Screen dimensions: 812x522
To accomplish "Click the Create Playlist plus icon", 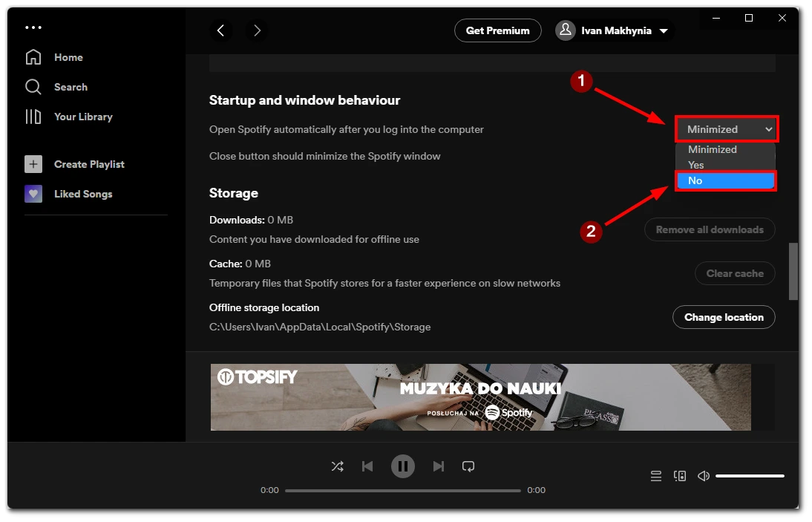I will tap(33, 164).
